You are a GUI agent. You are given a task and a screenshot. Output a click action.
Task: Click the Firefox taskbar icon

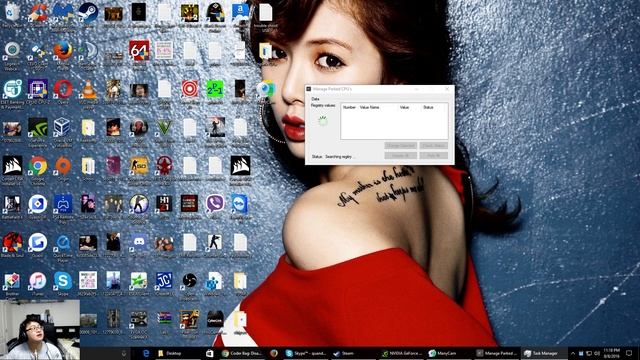tap(274, 353)
